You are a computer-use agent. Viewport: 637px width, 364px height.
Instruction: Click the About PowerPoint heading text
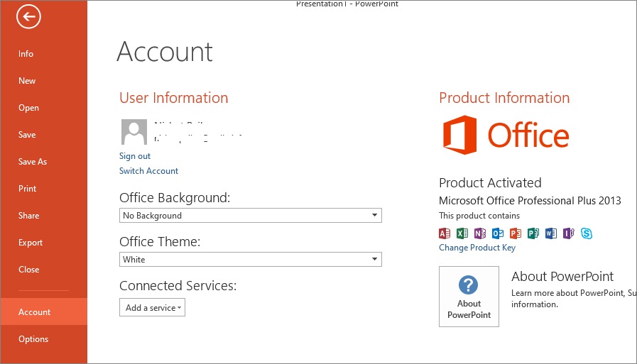coord(562,276)
